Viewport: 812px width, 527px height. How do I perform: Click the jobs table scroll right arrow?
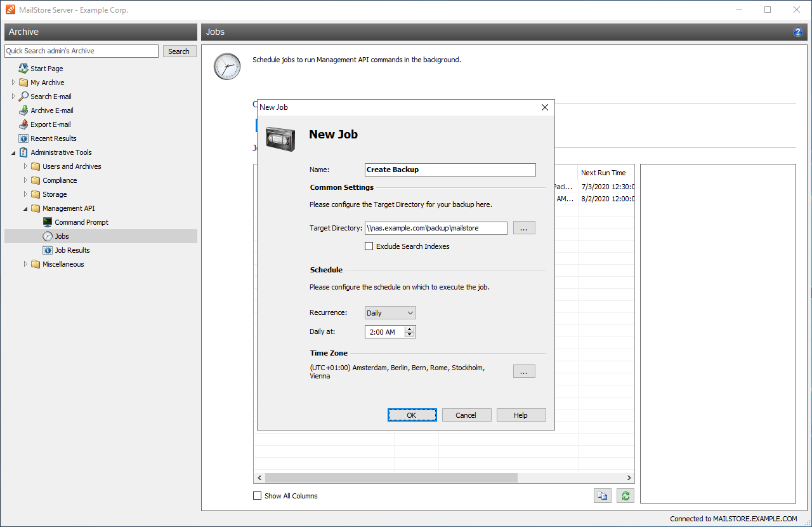click(x=629, y=477)
